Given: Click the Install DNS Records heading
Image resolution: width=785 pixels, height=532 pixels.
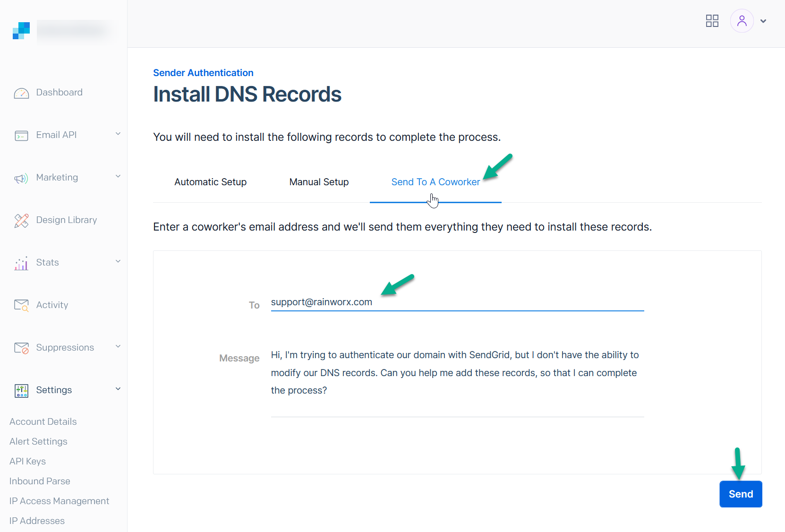Looking at the screenshot, I should pyautogui.click(x=247, y=94).
